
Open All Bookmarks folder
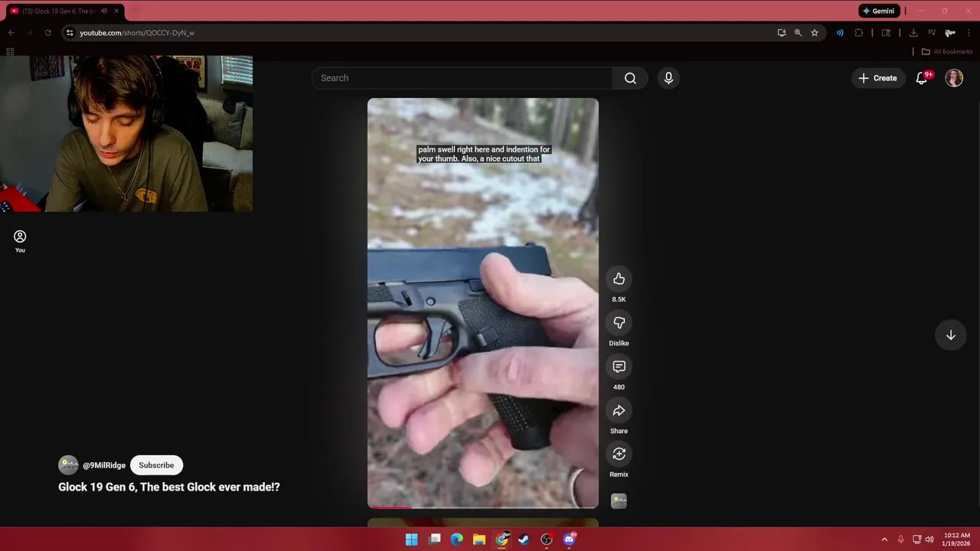(947, 51)
